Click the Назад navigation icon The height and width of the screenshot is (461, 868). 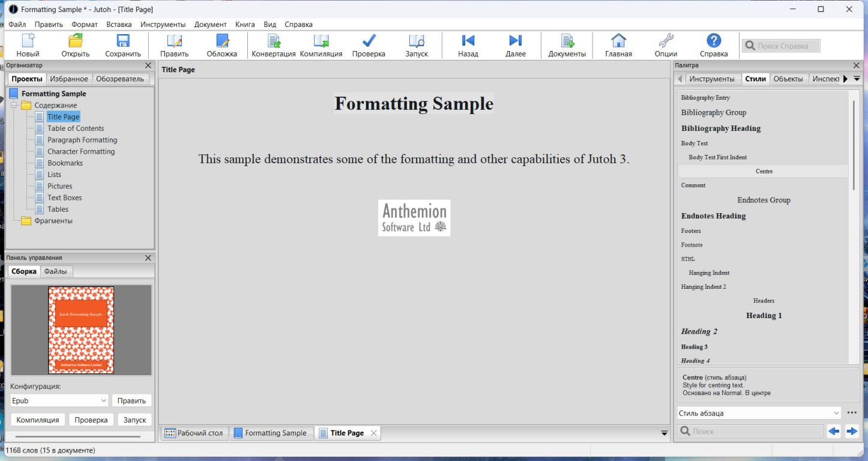[x=468, y=41]
